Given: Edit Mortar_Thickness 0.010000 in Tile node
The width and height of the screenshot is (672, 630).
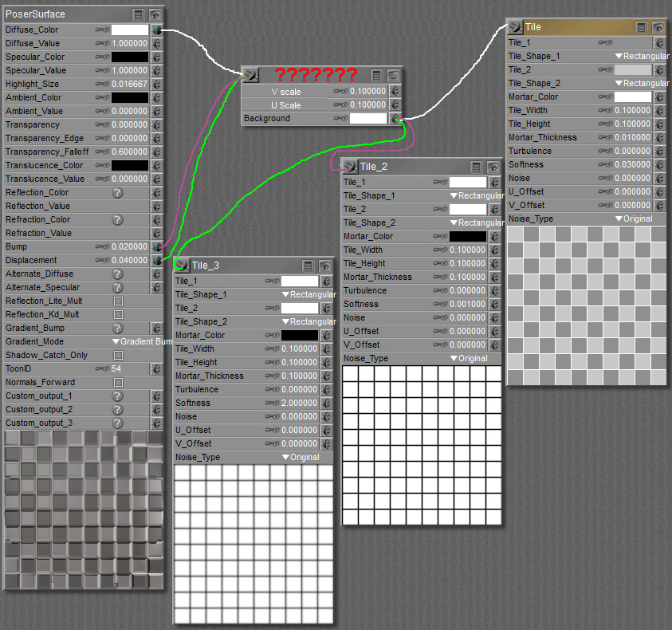Looking at the screenshot, I should click(633, 138).
